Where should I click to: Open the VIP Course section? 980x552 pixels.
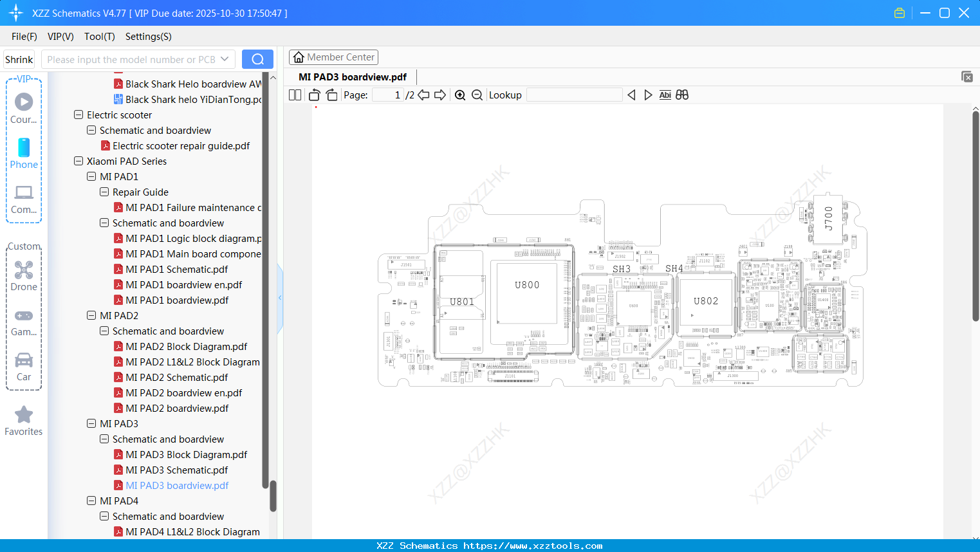pyautogui.click(x=24, y=108)
